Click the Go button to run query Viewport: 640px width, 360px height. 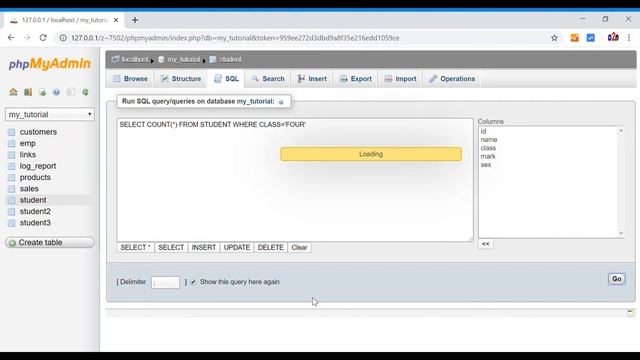point(616,279)
